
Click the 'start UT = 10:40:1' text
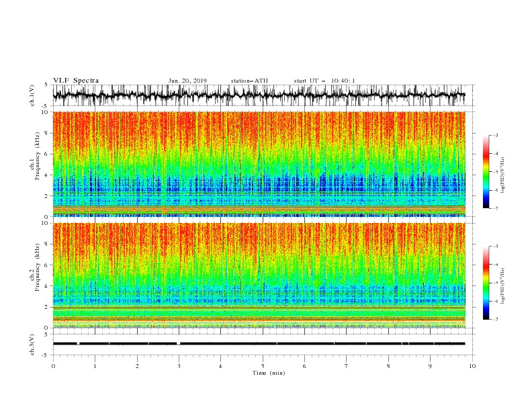(324, 81)
